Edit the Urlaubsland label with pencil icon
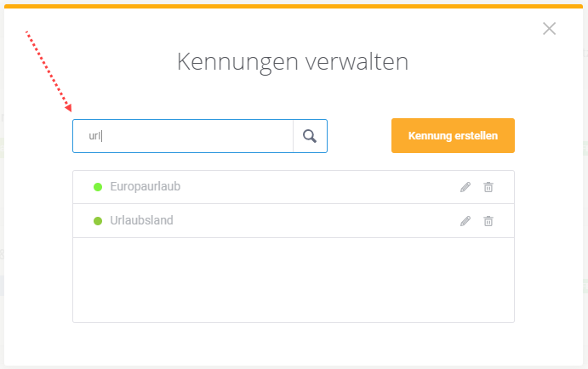588x369 pixels. tap(465, 221)
